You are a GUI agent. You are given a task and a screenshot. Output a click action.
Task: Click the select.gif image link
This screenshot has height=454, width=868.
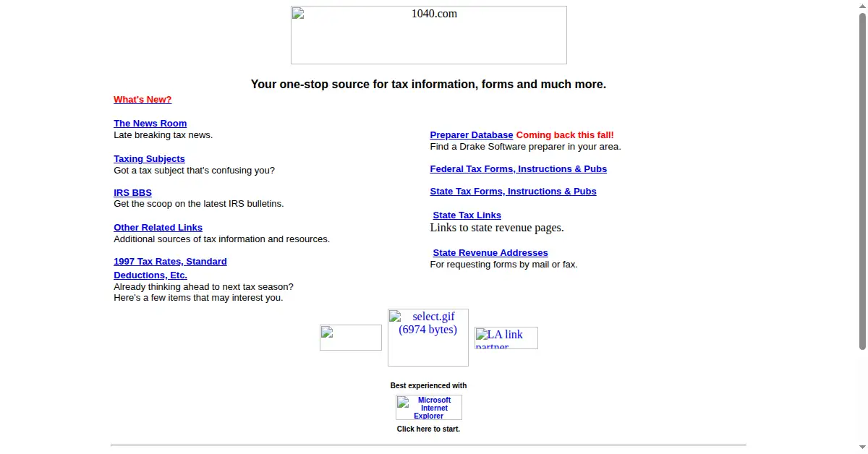click(x=428, y=338)
